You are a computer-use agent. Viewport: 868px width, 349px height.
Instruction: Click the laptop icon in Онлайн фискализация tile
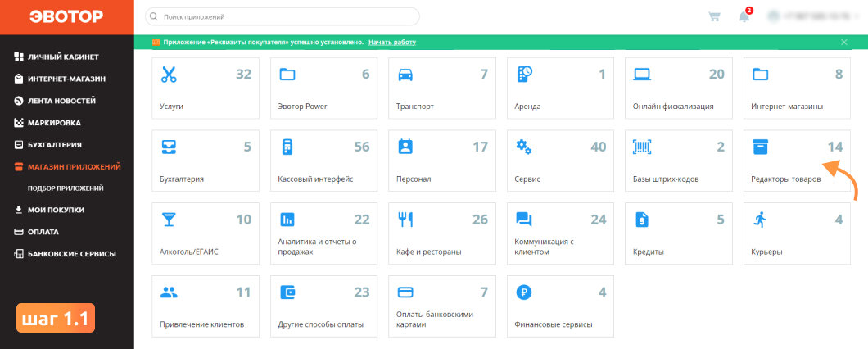coord(643,75)
